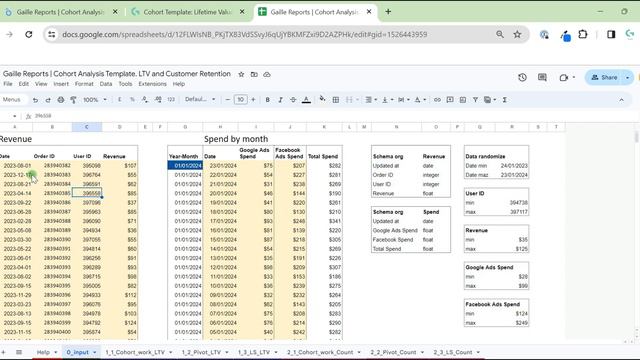Open the Insert menu
This screenshot has height=360, width=640.
pyautogui.click(x=61, y=84)
